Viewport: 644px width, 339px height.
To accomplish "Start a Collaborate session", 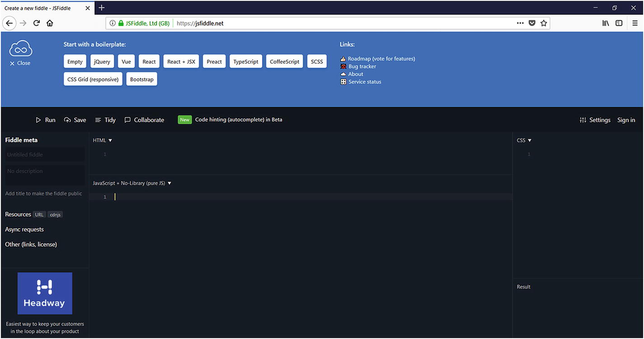I will coord(144,120).
